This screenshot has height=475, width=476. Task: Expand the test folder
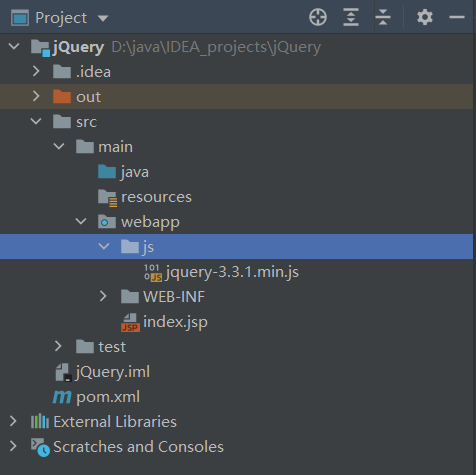[x=58, y=346]
